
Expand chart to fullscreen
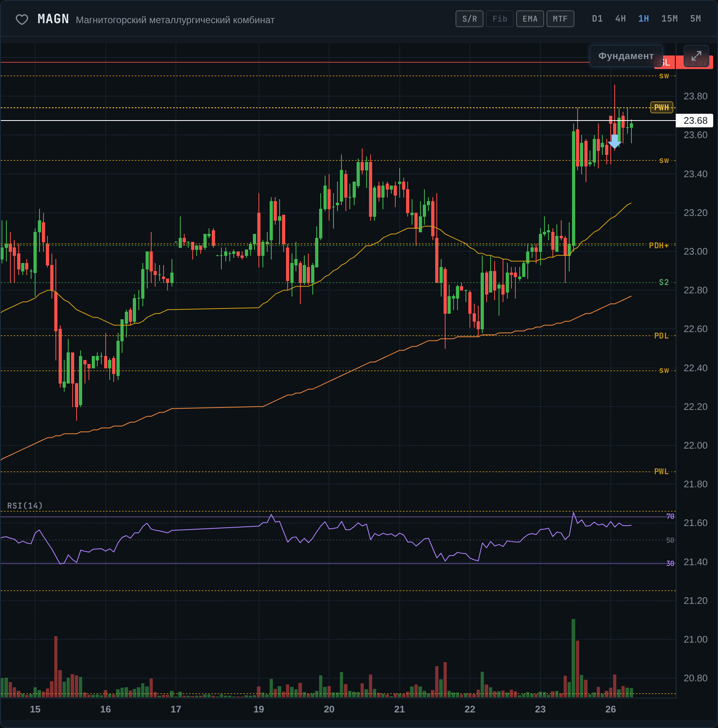(x=696, y=56)
